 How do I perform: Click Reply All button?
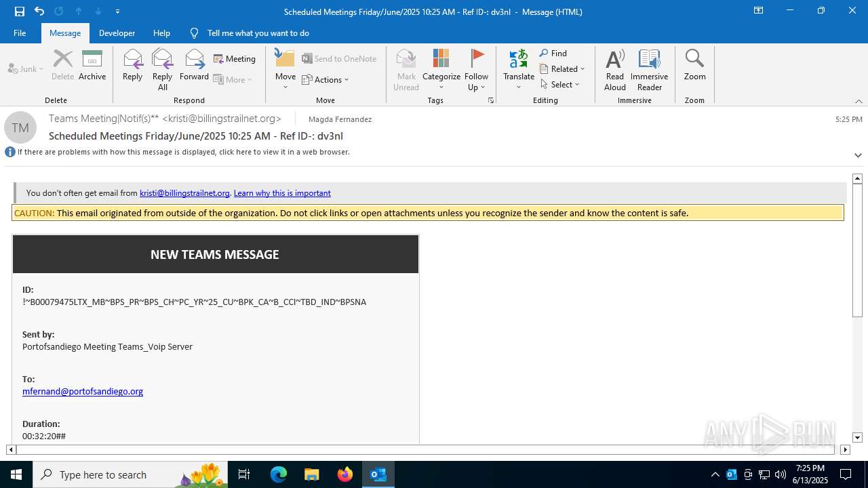tap(163, 70)
